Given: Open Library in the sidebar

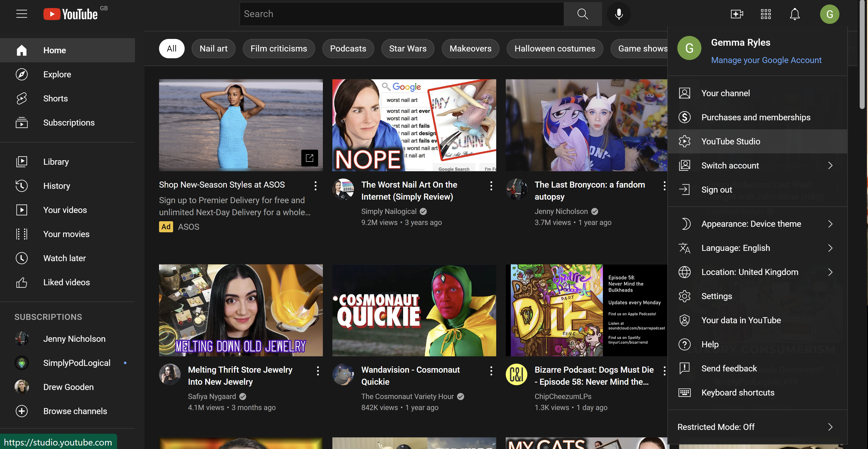Looking at the screenshot, I should click(x=67, y=161).
